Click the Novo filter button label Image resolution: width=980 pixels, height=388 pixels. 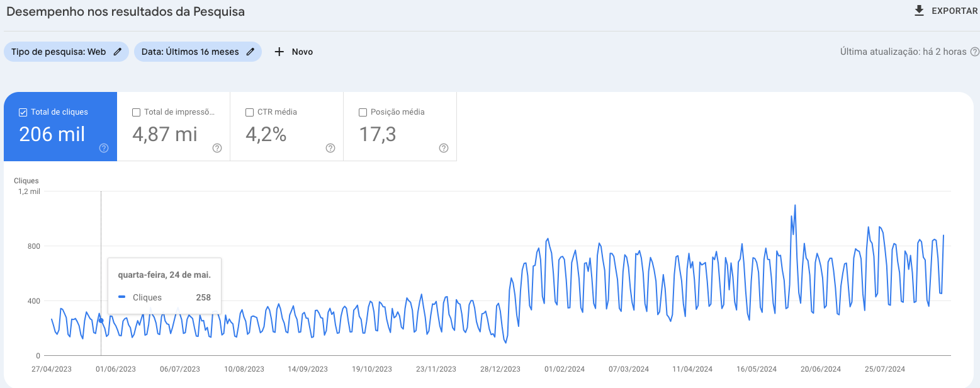302,52
